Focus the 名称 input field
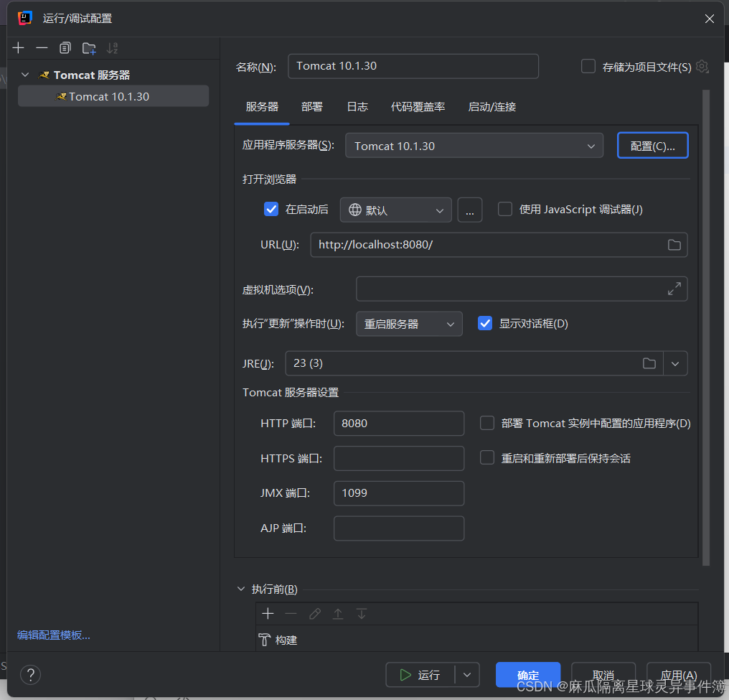729x700 pixels. (413, 66)
